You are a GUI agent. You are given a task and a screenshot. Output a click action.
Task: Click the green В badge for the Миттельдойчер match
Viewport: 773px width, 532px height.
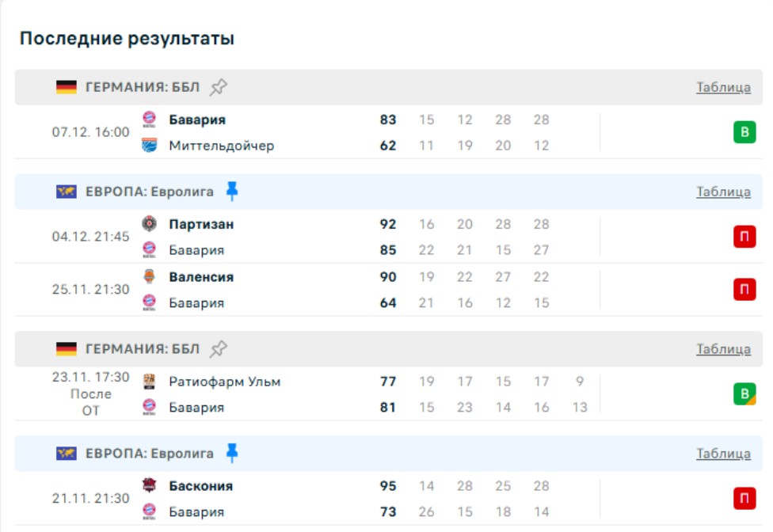pos(744,132)
